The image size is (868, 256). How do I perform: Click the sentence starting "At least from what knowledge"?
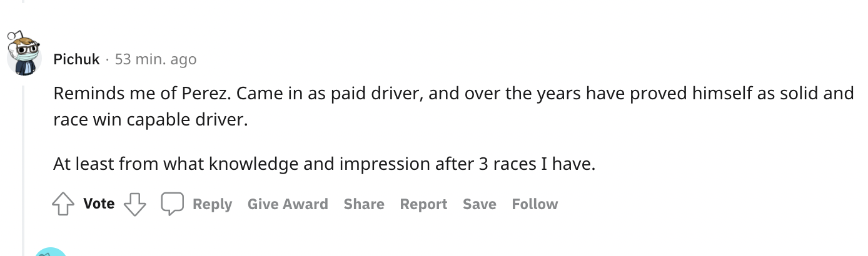pos(325,164)
